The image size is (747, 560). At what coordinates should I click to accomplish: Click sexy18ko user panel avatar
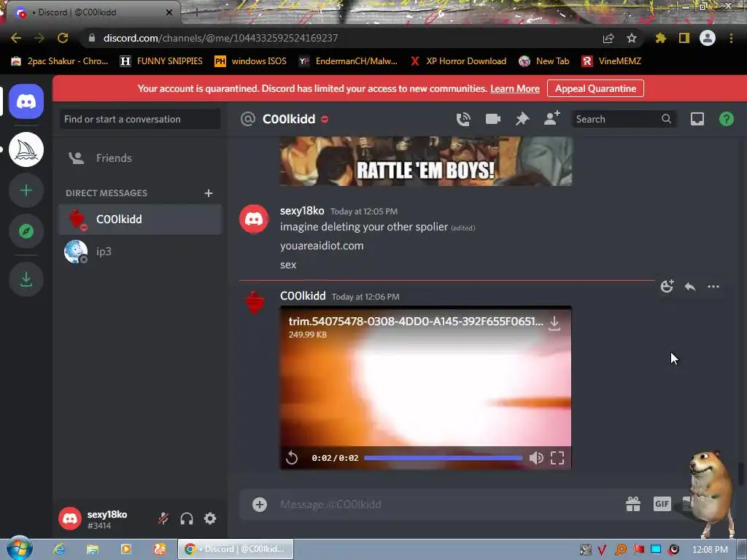point(70,518)
